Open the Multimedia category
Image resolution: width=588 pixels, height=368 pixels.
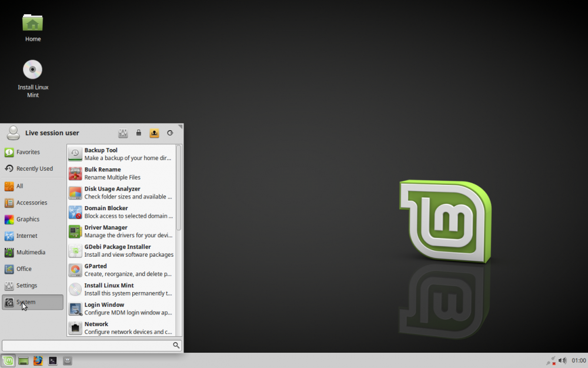(x=32, y=253)
